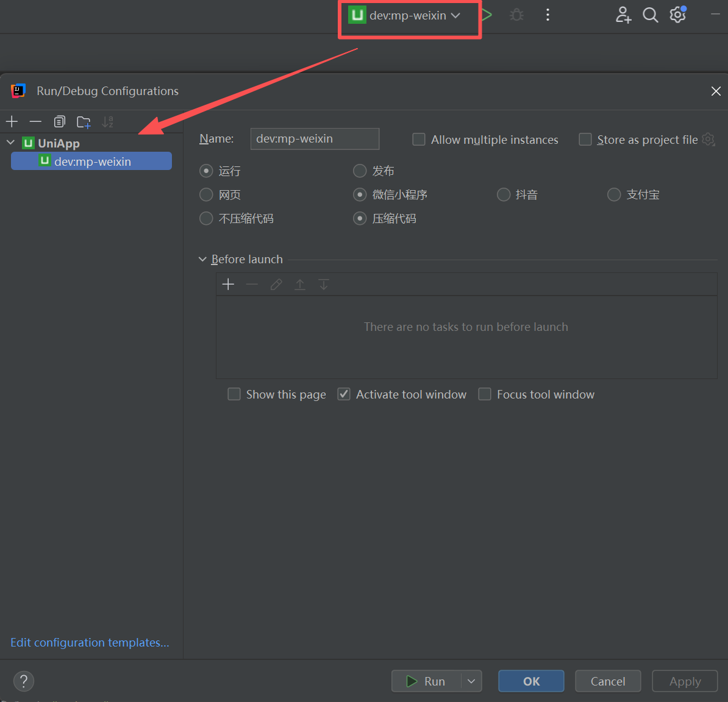This screenshot has width=728, height=702.
Task: Add a new configuration with plus icon
Action: [x=12, y=121]
